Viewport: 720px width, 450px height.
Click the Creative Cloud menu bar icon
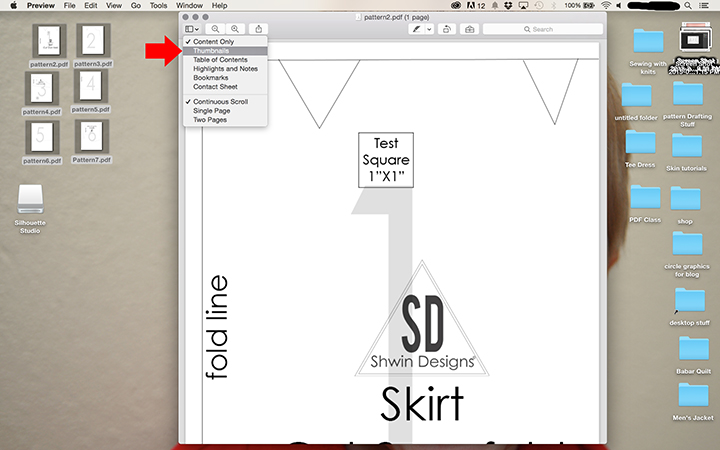(456, 6)
